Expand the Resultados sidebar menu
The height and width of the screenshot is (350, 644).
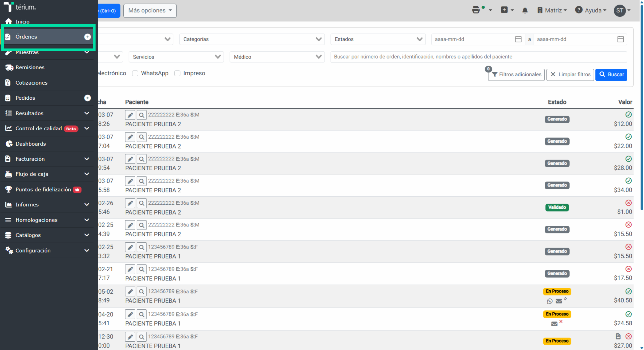click(x=47, y=113)
